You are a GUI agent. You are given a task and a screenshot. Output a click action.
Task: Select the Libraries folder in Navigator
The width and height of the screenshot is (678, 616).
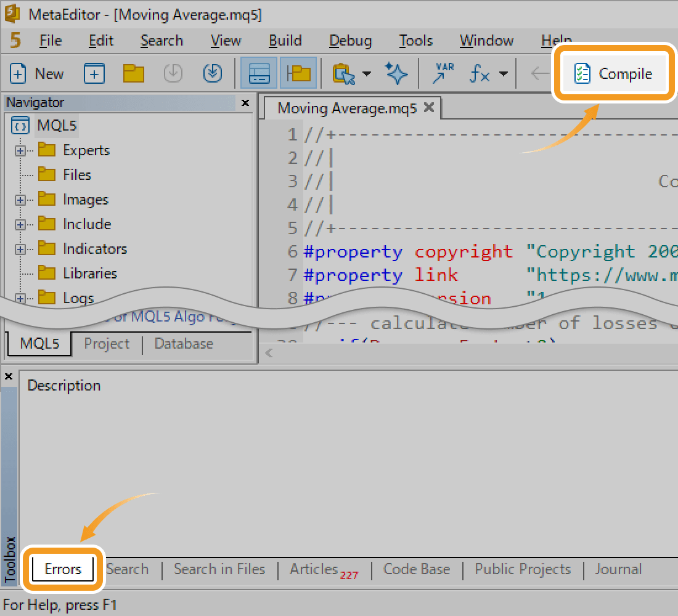click(89, 274)
